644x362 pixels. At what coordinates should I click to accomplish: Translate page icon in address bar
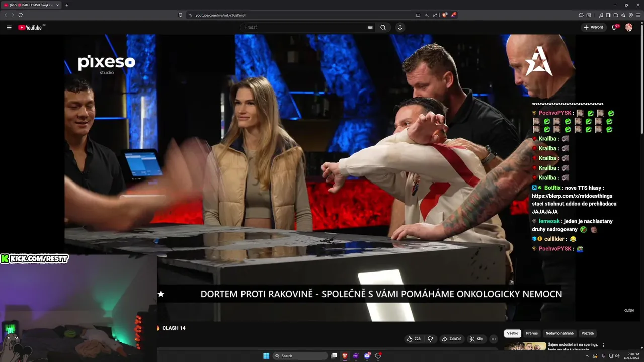(426, 15)
